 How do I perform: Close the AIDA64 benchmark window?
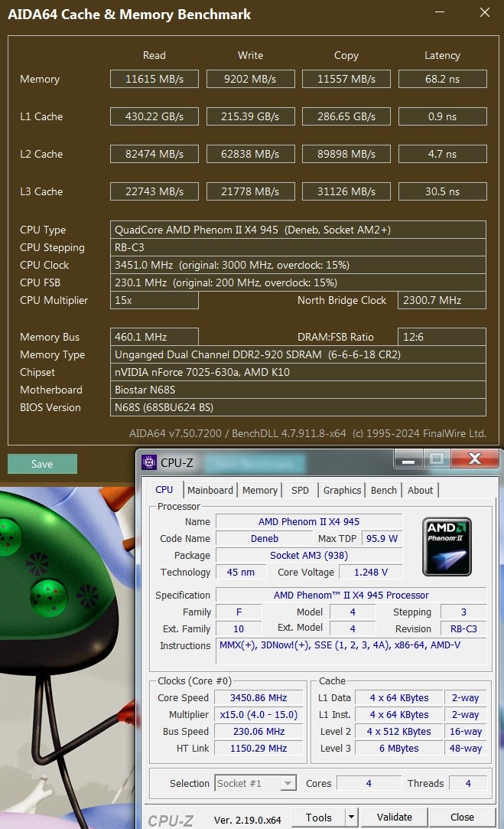pyautogui.click(x=485, y=12)
